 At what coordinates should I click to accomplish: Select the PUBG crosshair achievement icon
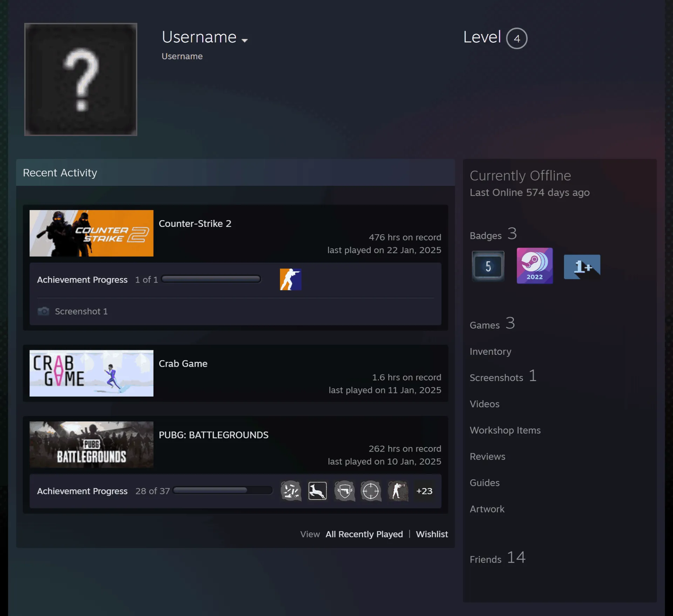pyautogui.click(x=371, y=491)
